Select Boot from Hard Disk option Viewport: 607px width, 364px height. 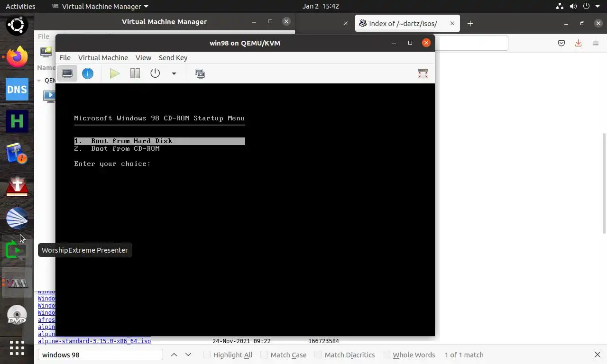pos(159,141)
